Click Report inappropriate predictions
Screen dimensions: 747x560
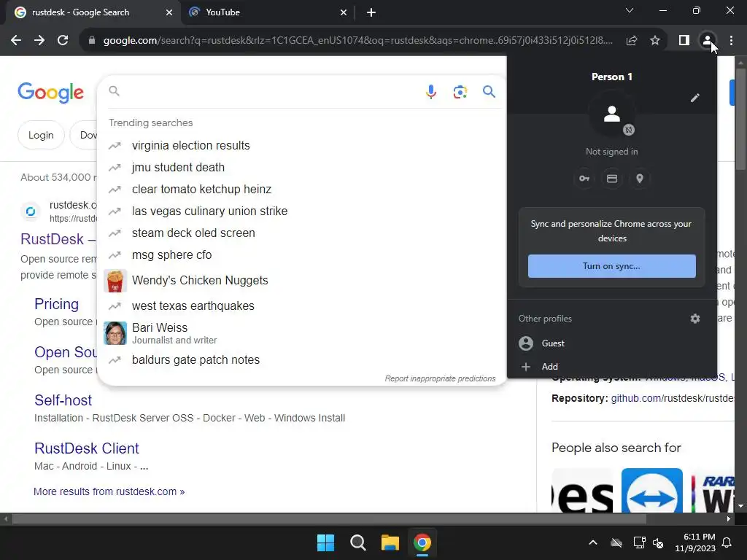coord(440,378)
